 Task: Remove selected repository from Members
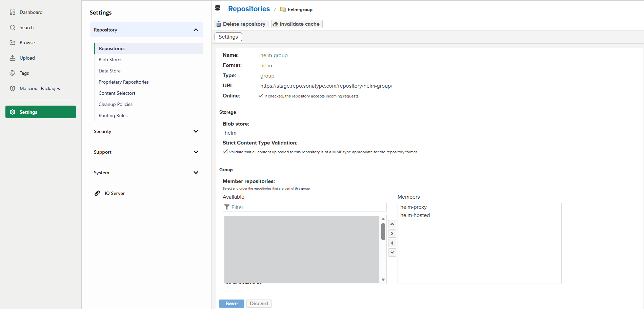click(x=392, y=243)
